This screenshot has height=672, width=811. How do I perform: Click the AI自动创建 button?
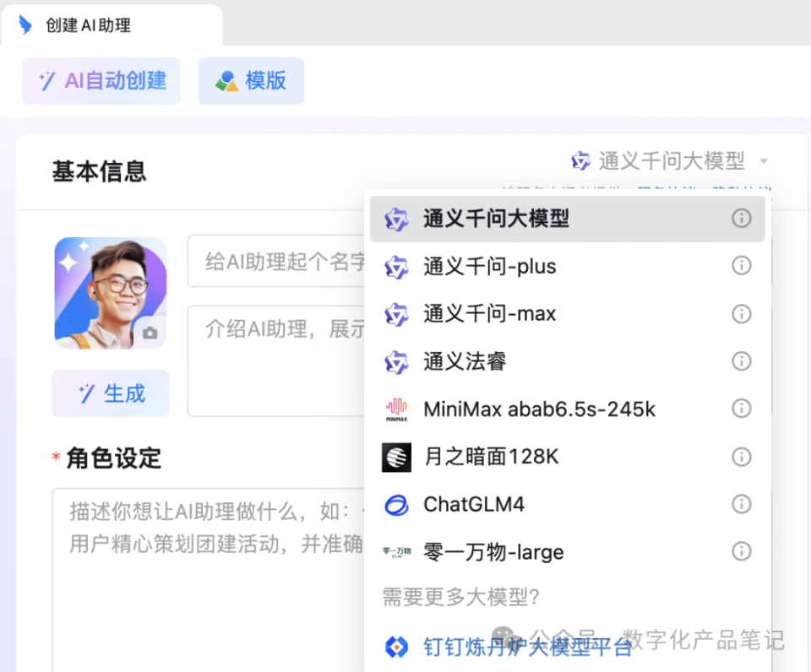101,81
